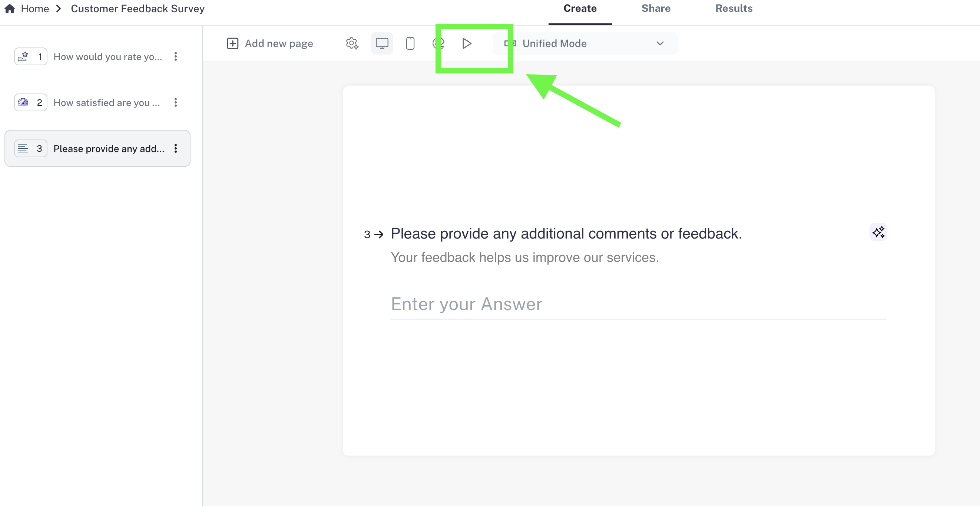980x506 pixels.
Task: Switch to the Results tab
Action: pos(734,9)
